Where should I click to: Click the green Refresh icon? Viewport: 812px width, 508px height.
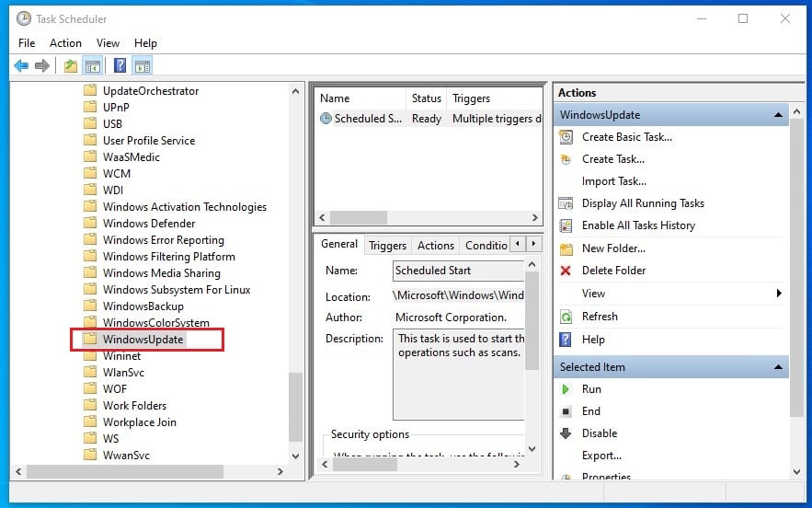pyautogui.click(x=566, y=317)
